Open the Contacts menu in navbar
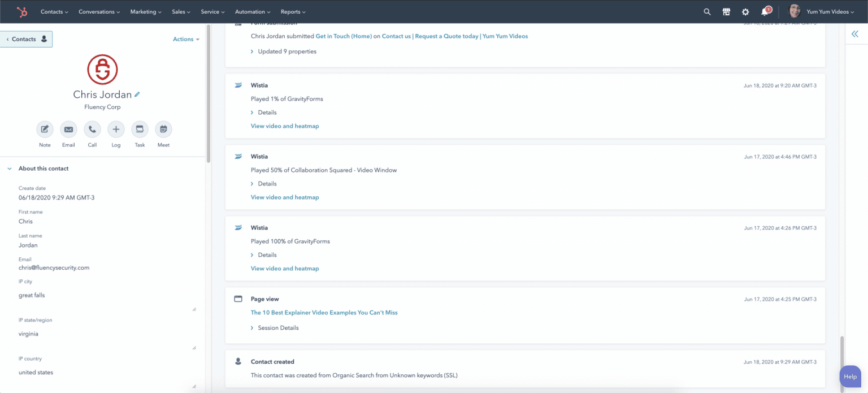Image resolution: width=868 pixels, height=393 pixels. coord(54,12)
